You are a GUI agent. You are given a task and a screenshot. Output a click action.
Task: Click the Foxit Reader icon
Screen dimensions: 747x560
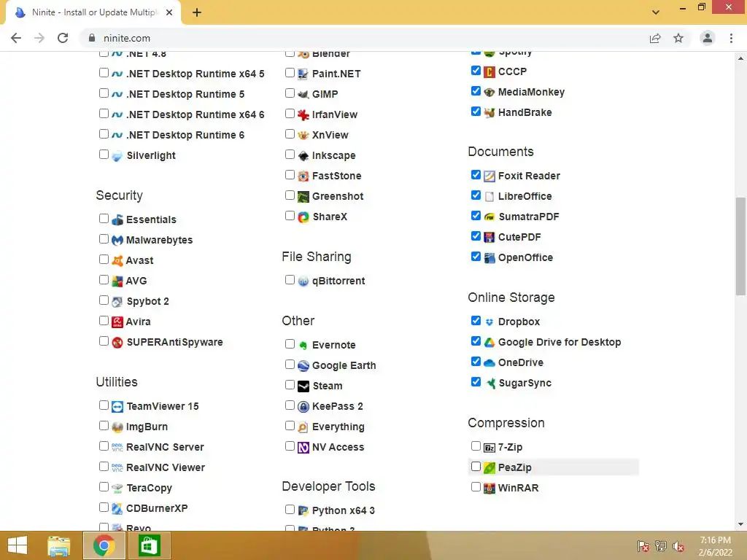pos(489,176)
